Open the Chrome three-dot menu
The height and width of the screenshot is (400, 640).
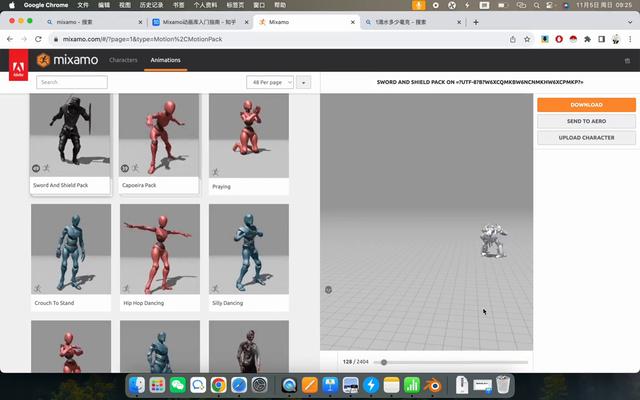630,39
